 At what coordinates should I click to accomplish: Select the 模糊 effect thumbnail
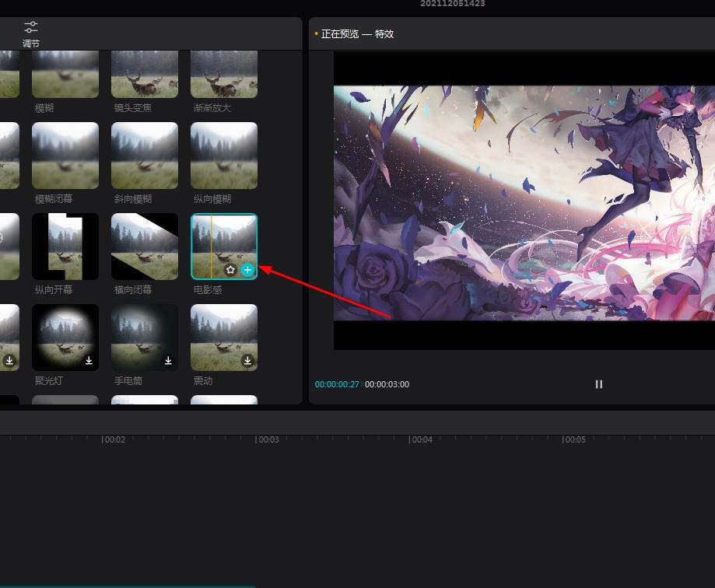point(65,75)
